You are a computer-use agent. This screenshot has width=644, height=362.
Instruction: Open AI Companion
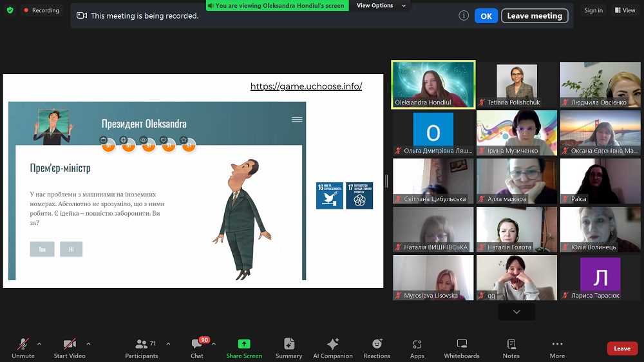click(332, 348)
